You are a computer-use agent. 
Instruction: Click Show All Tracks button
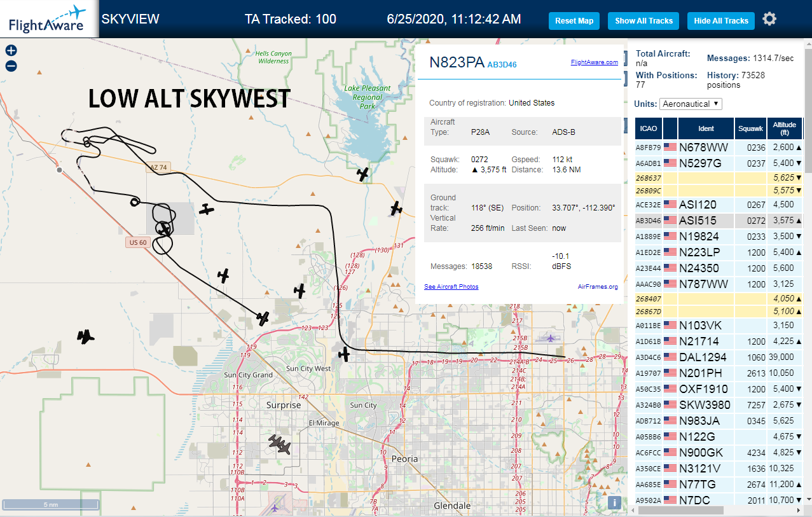(643, 21)
